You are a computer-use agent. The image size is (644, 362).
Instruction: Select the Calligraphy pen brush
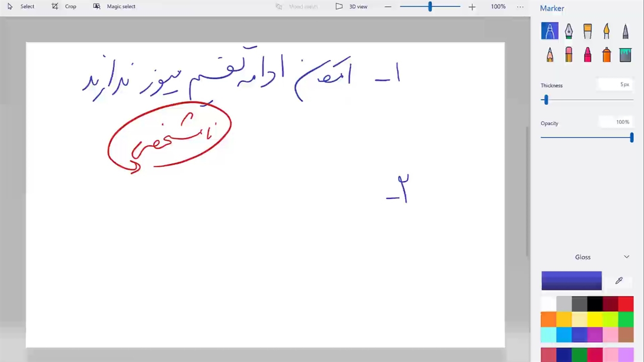tap(569, 31)
